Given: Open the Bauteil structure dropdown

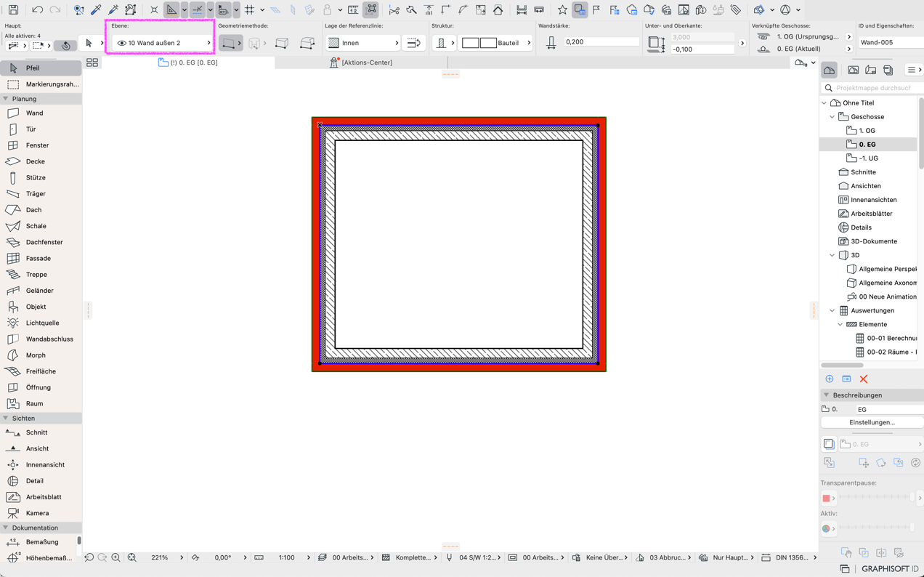Looking at the screenshot, I should 495,43.
